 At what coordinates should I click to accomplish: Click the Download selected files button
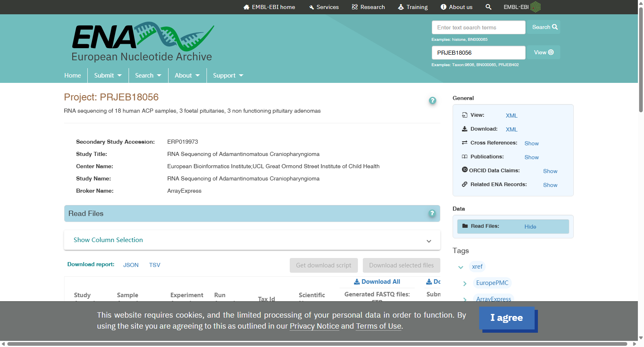click(x=402, y=265)
